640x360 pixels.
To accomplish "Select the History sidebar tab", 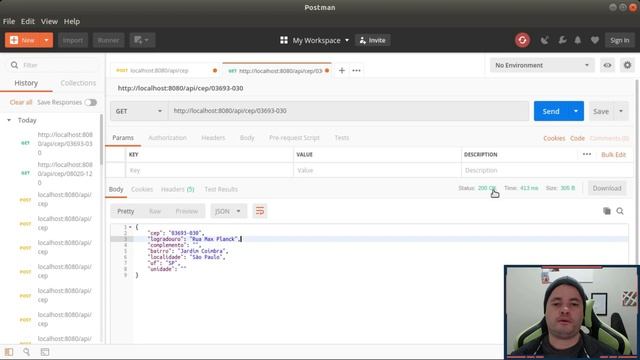I will (x=26, y=83).
